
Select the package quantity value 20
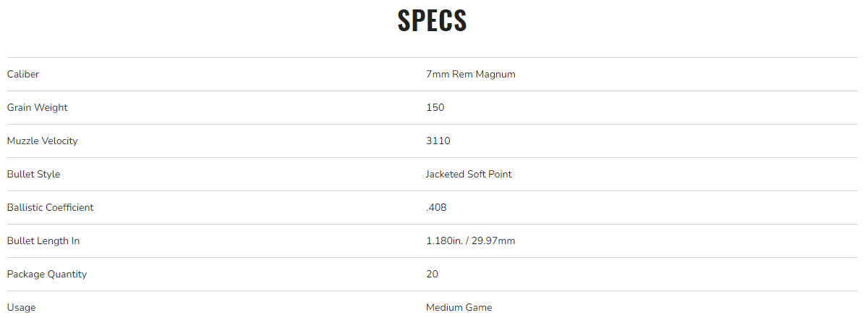[432, 274]
